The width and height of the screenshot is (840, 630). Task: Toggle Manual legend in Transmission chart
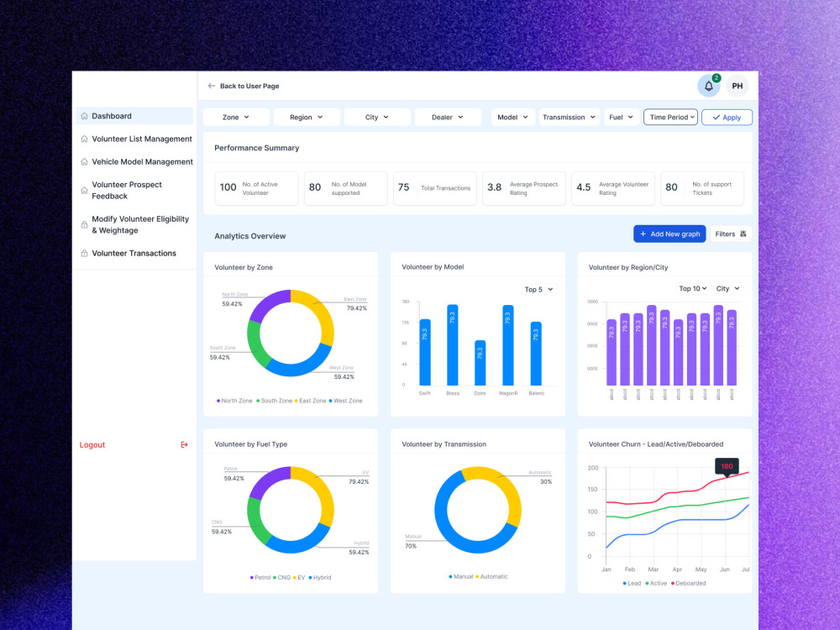tap(460, 577)
